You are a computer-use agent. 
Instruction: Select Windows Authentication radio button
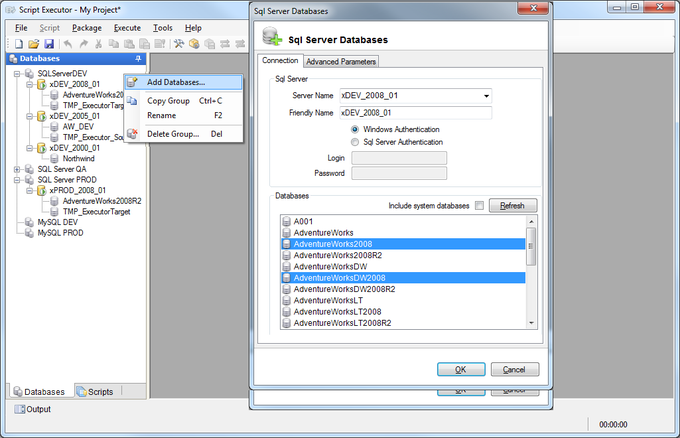355,130
